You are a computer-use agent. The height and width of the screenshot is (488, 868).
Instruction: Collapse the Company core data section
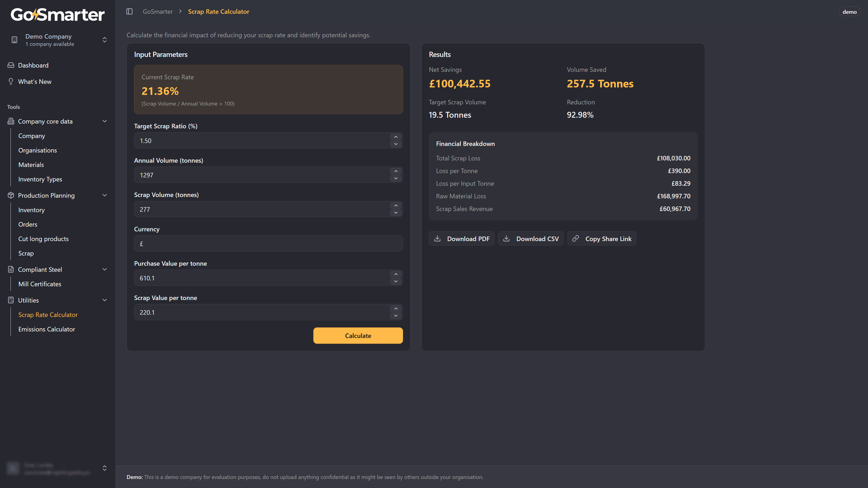[x=104, y=121]
